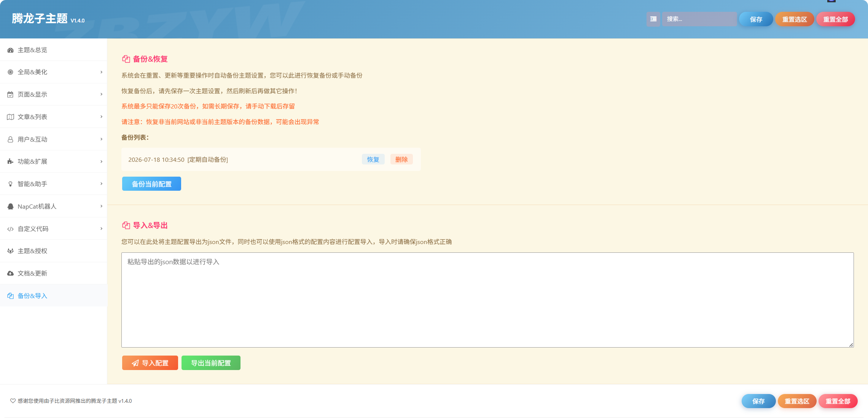Screen dimensions: 868x418
Task: Click into the json import textarea
Action: pyautogui.click(x=487, y=300)
